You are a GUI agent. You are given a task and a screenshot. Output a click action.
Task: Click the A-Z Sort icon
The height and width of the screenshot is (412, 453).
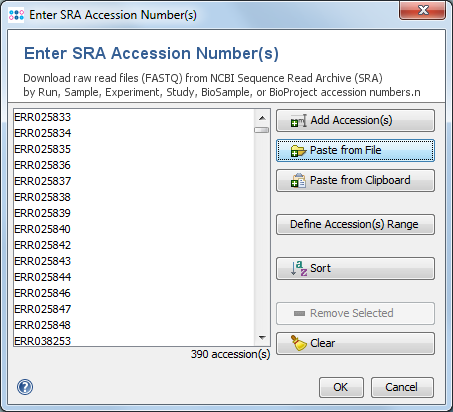click(299, 268)
